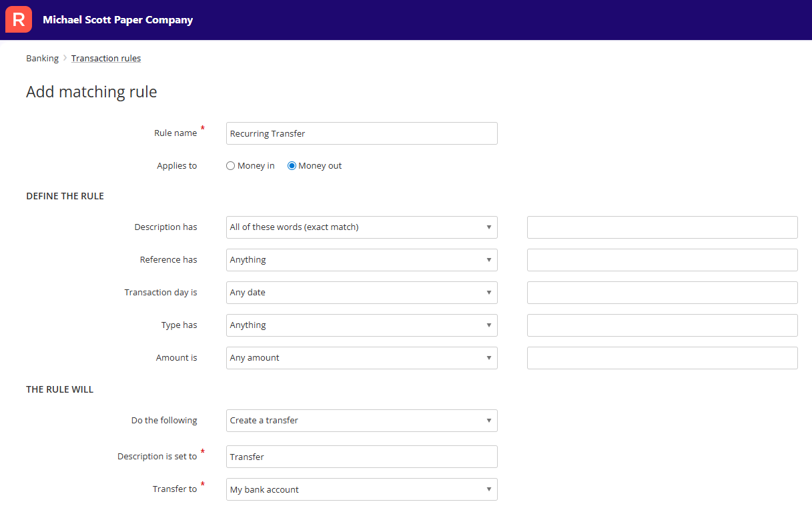
Task: Open the Description has dropdown
Action: coord(362,227)
